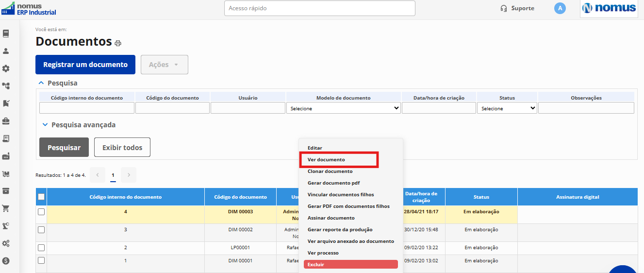Click the Nomus ERP Industrial logo
Image resolution: width=644 pixels, height=273 pixels.
pyautogui.click(x=29, y=9)
